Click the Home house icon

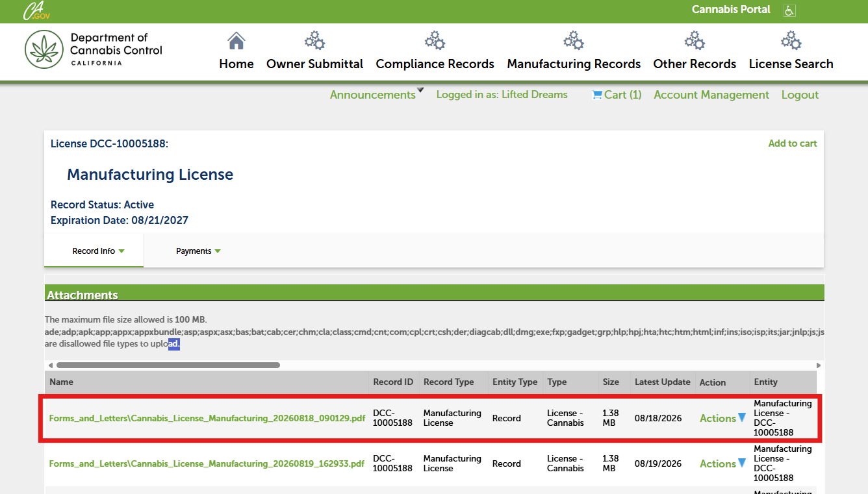coord(236,41)
